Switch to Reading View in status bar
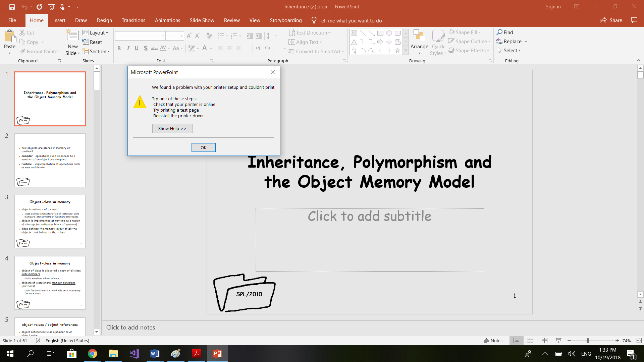This screenshot has height=362, width=644. 544,341
